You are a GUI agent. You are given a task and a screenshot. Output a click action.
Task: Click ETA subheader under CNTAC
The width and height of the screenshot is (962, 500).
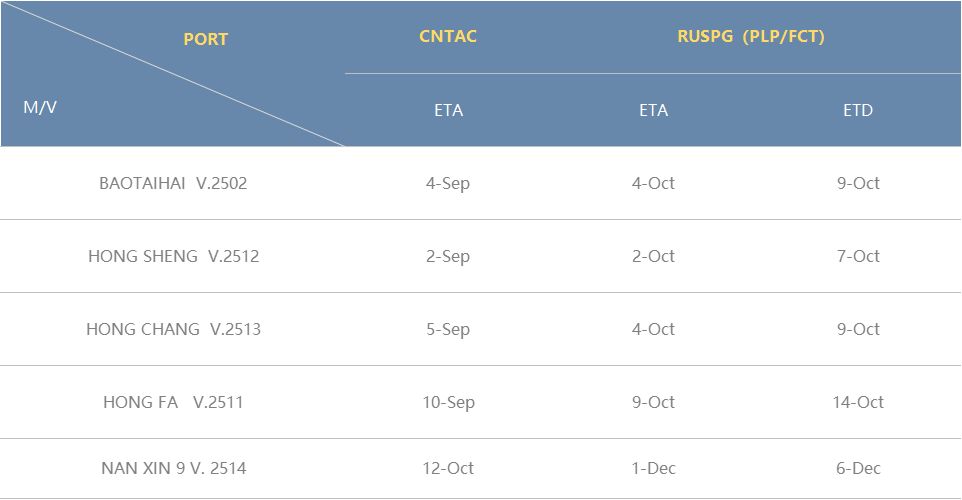tap(448, 110)
